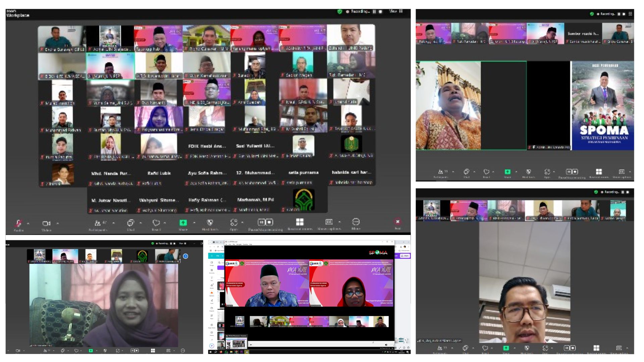Pause recording in top-right Zoom window top bar
The width and height of the screenshot is (644, 362).
click(619, 14)
